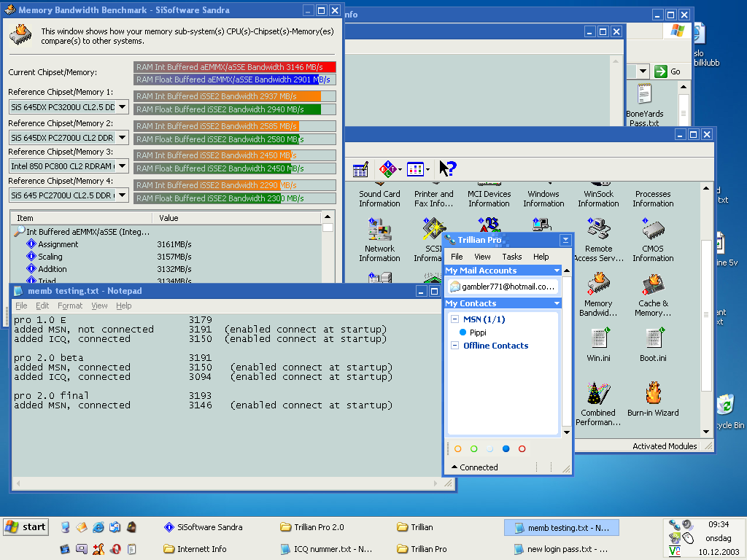Click orange status circle in Trillian
747x560 pixels.
458,448
